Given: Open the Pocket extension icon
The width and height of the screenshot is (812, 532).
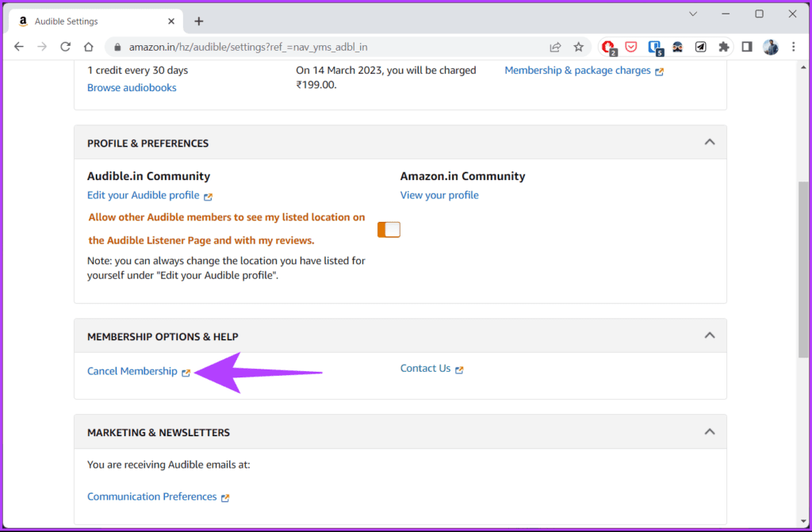Looking at the screenshot, I should pos(630,47).
